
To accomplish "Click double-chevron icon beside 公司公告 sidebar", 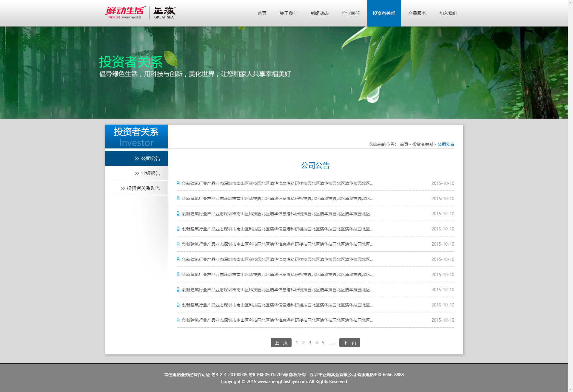I will tap(137, 159).
